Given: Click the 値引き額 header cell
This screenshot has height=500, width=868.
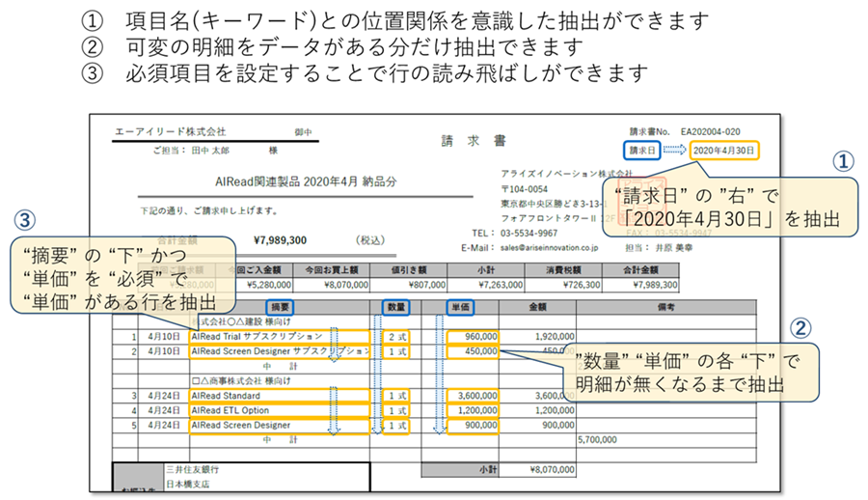Looking at the screenshot, I should 409,270.
